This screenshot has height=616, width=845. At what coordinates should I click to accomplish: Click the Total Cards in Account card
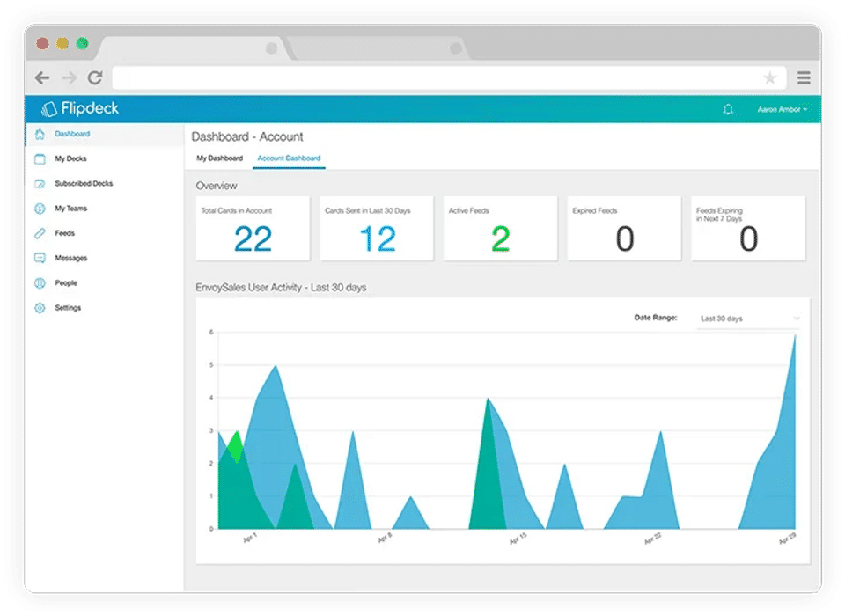[x=253, y=229]
